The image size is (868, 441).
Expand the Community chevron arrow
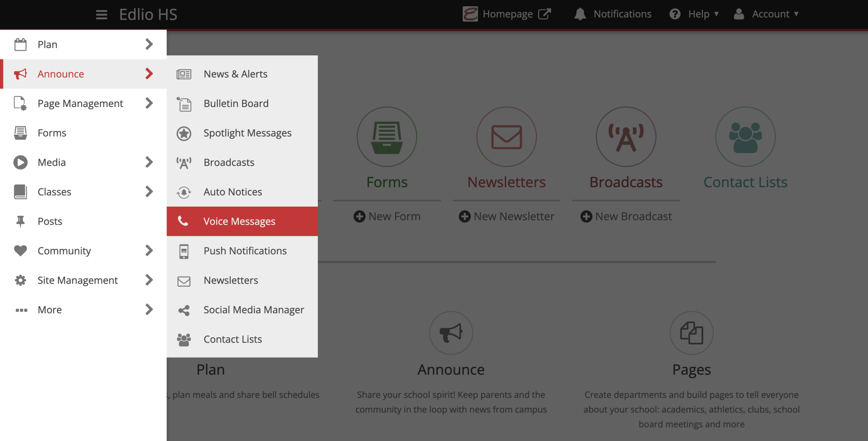[x=149, y=251]
